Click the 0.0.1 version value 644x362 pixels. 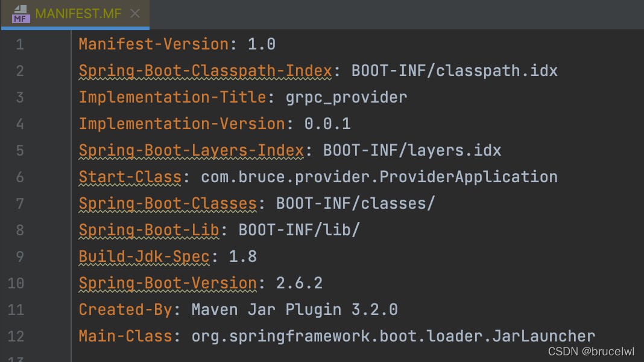pos(327,124)
